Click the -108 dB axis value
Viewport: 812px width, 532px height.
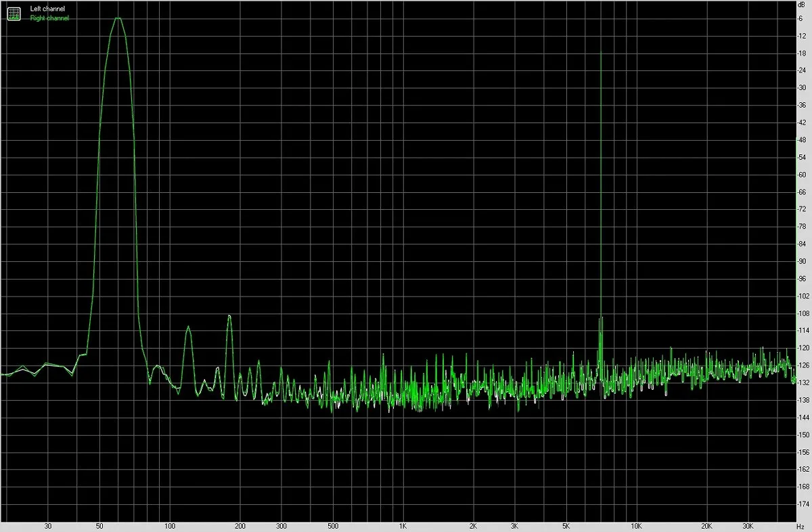[805, 313]
